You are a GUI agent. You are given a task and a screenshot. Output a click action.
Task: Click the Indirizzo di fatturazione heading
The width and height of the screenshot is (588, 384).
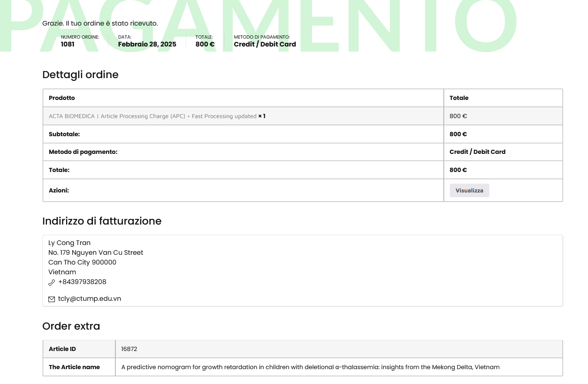[101, 221]
